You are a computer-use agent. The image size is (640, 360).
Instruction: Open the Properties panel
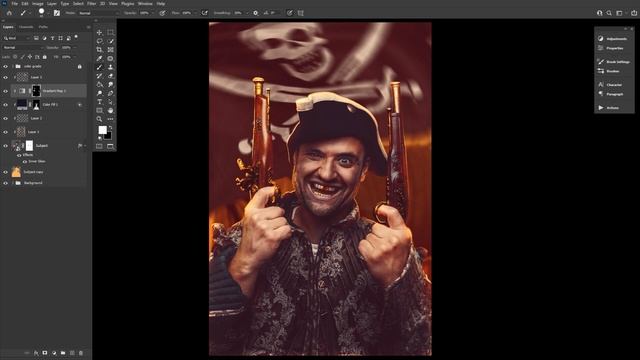coord(611,48)
